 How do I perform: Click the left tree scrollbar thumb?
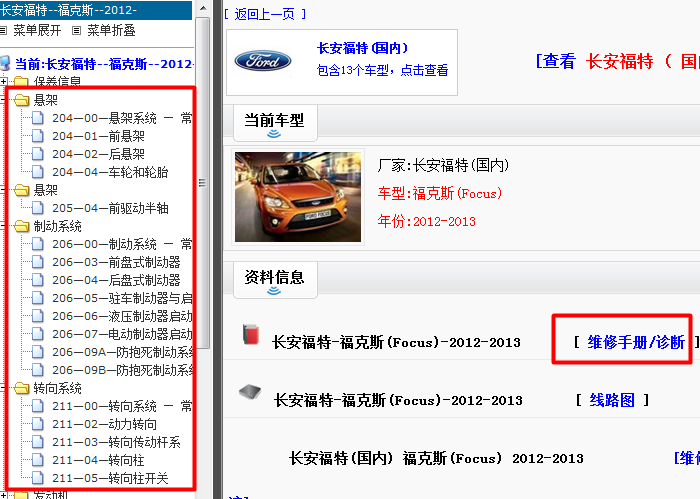pos(203,183)
